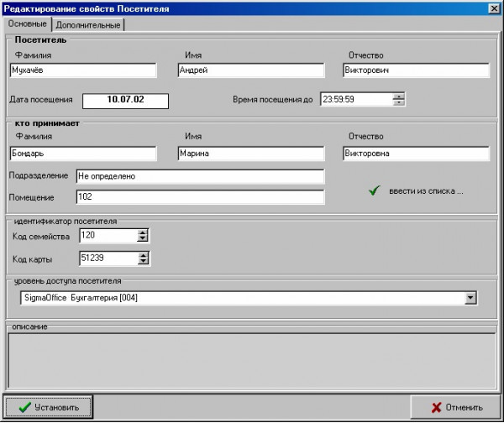The height and width of the screenshot is (423, 504).
Task: Expand the visitor access level dropdown
Action: pyautogui.click(x=470, y=297)
